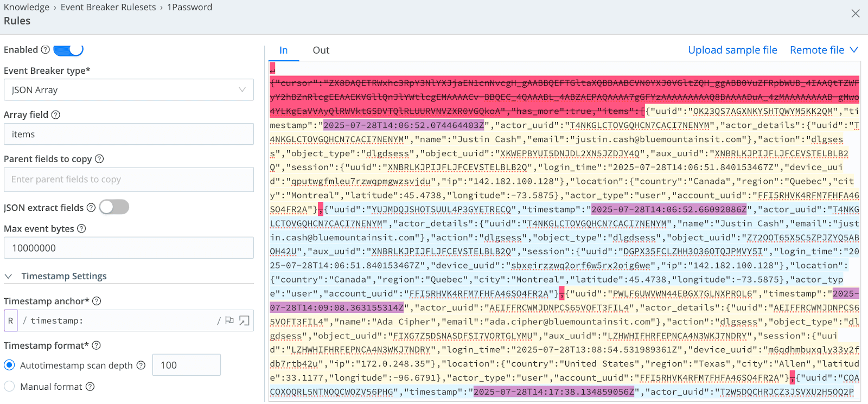
Task: Click help icon beside Parent fields to copy
Action: 99,159
